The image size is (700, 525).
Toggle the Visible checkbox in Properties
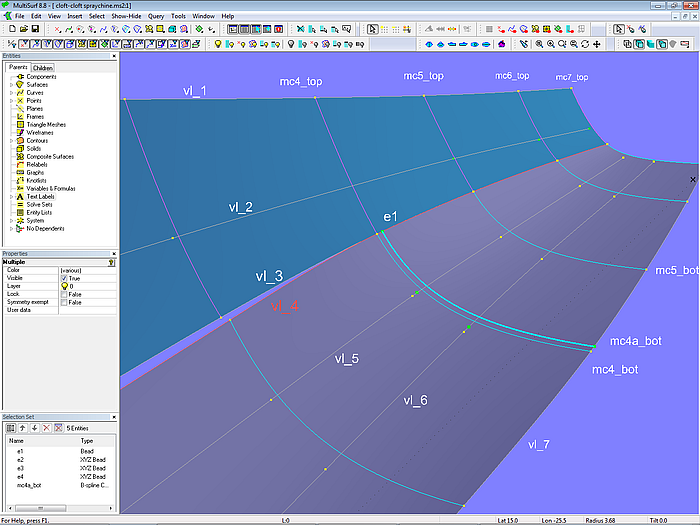pyautogui.click(x=64, y=278)
